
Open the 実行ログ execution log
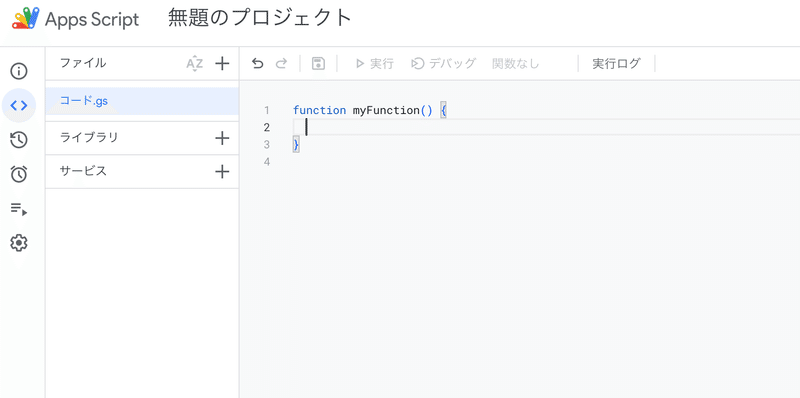616,64
